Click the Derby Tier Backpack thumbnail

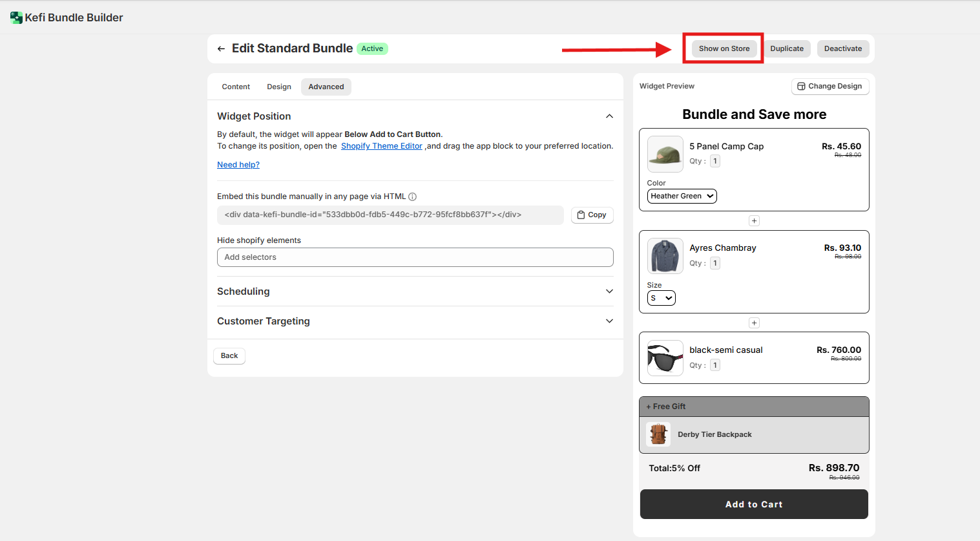click(x=658, y=434)
